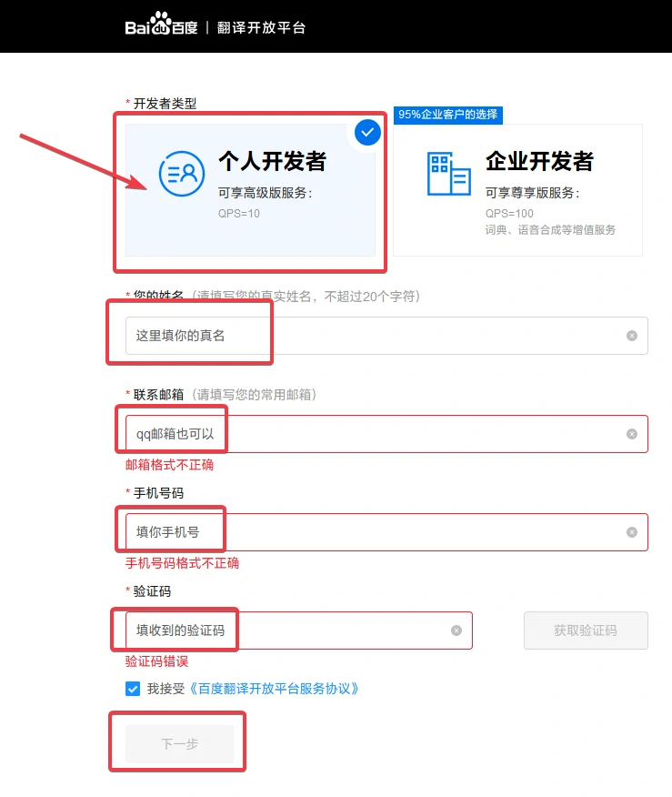This screenshot has width=672, height=797.
Task: Click the 邮箱格式不正确 error message
Action: 170,465
